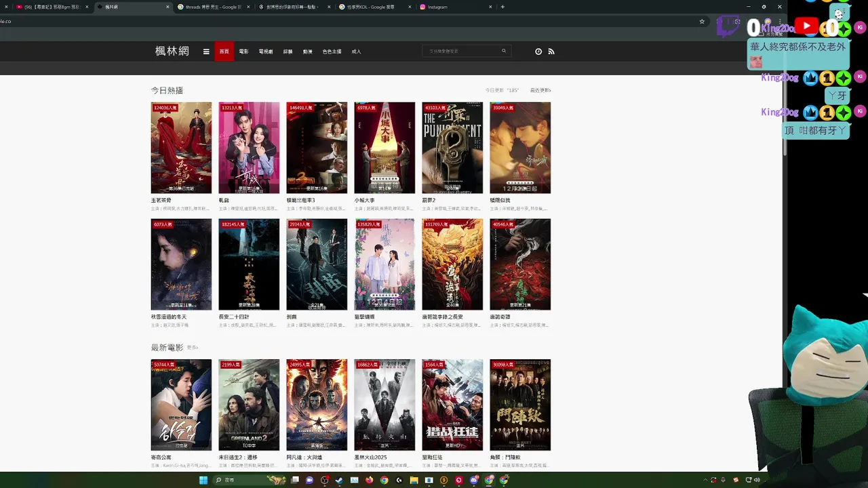This screenshot has height=488, width=868.
Task: Open the watch history clock icon
Action: [x=538, y=52]
